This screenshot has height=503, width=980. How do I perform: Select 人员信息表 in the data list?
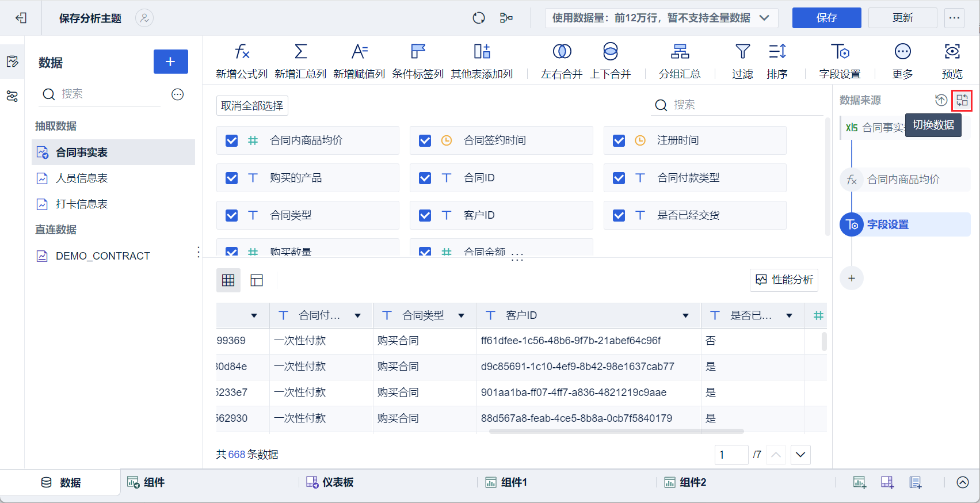tap(113, 178)
